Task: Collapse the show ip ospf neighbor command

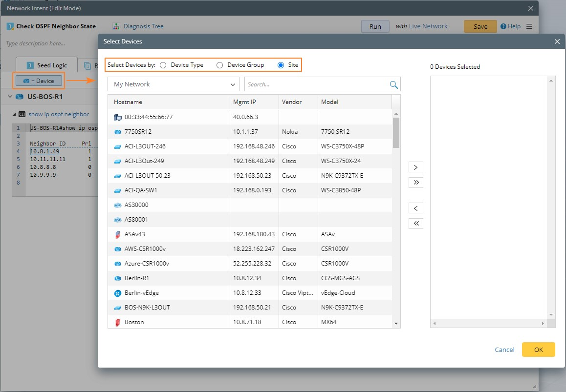Action: (14, 114)
